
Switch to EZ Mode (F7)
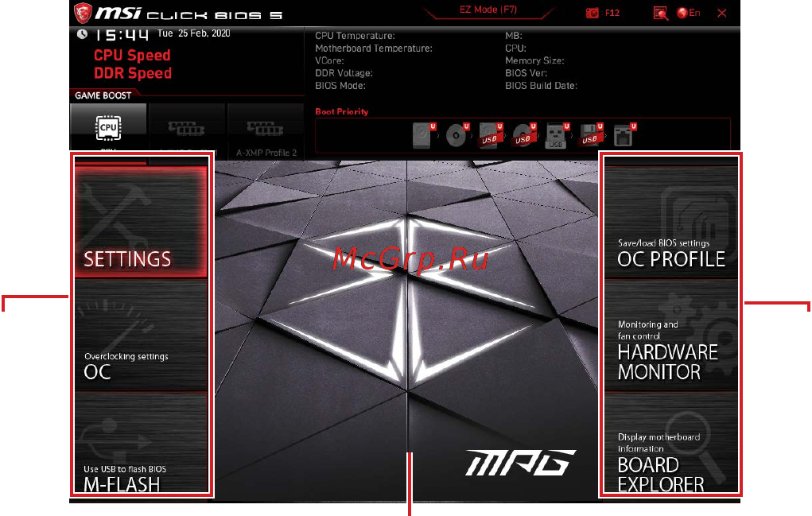click(x=488, y=10)
